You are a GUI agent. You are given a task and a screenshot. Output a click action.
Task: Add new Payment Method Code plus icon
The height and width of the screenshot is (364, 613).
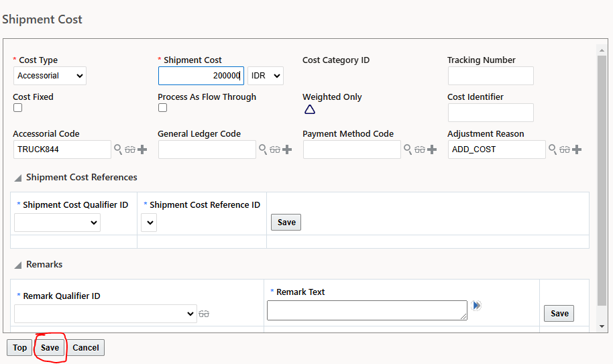[432, 149]
